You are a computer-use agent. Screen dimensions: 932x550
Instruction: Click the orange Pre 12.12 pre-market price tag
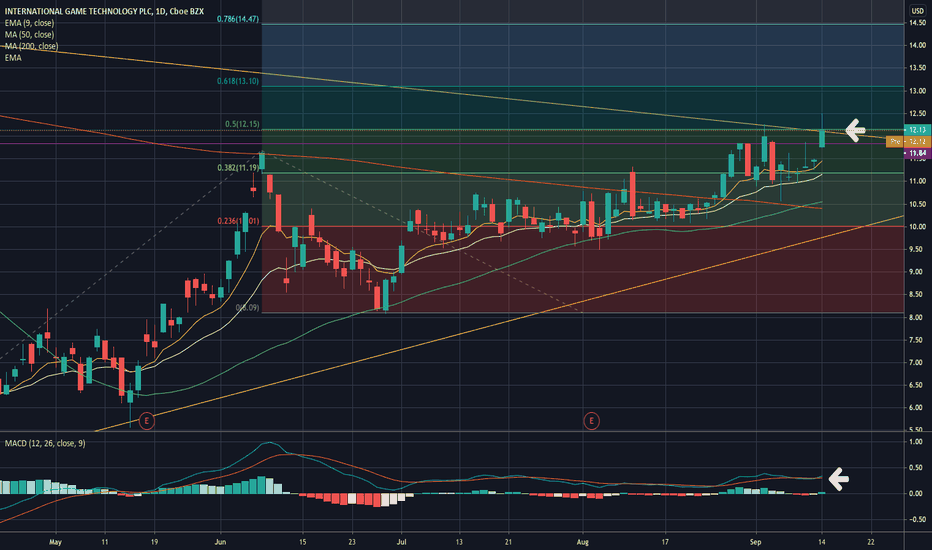[x=909, y=142]
